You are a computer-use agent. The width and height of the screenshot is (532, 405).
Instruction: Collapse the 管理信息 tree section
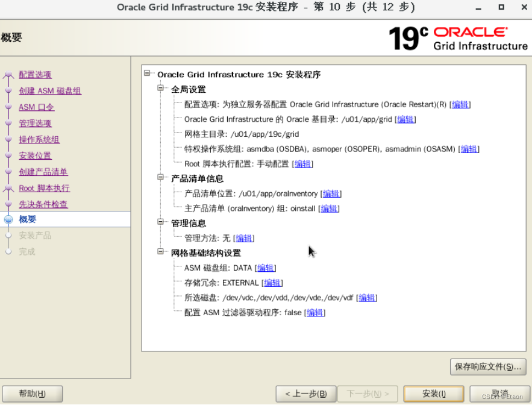point(160,222)
